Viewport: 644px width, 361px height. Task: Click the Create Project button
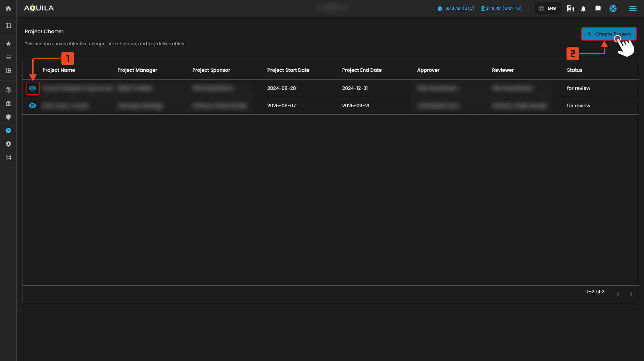click(608, 34)
